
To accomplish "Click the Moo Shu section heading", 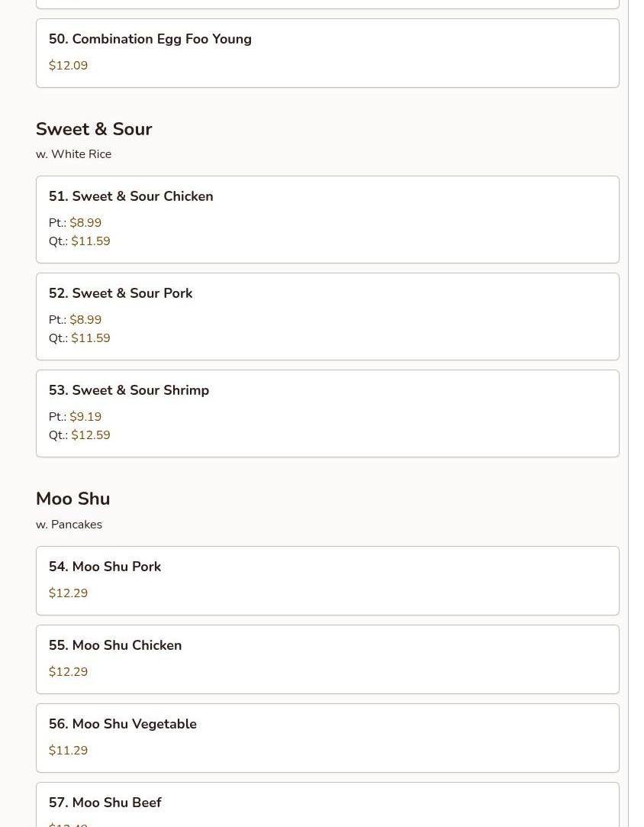I will tap(72, 499).
